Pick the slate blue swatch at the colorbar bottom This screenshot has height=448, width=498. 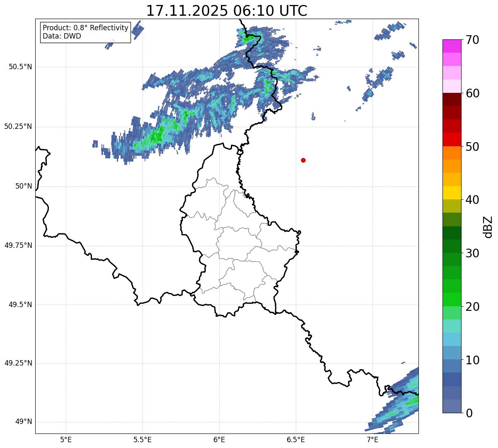click(452, 406)
